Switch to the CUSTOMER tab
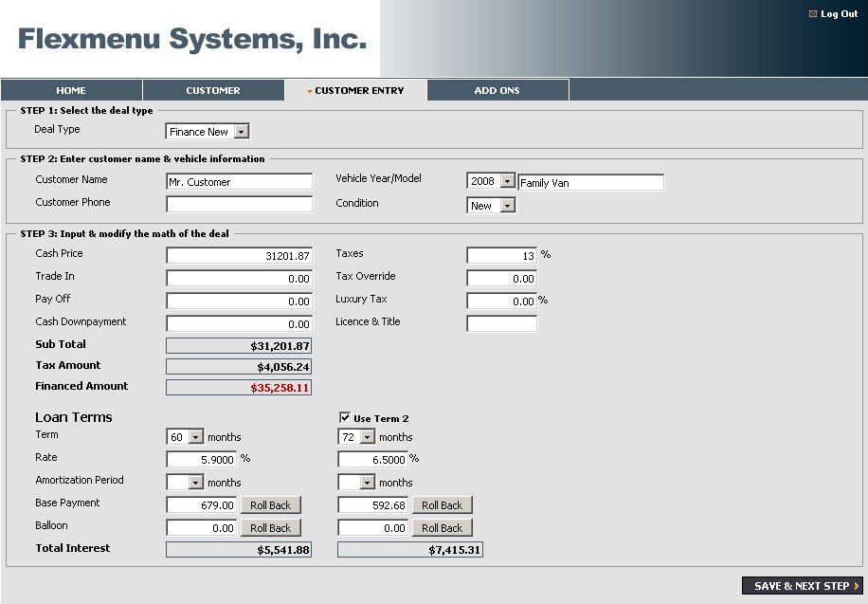The image size is (868, 604). [213, 90]
